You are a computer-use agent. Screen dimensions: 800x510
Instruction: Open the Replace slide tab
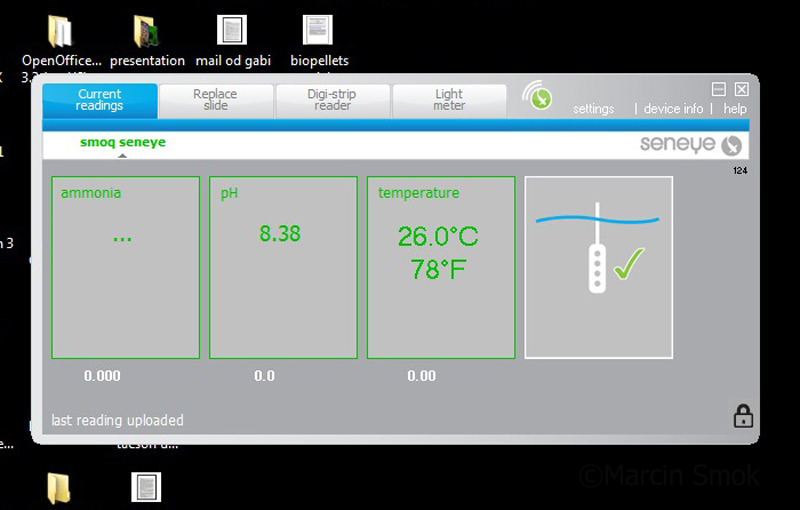pyautogui.click(x=216, y=100)
